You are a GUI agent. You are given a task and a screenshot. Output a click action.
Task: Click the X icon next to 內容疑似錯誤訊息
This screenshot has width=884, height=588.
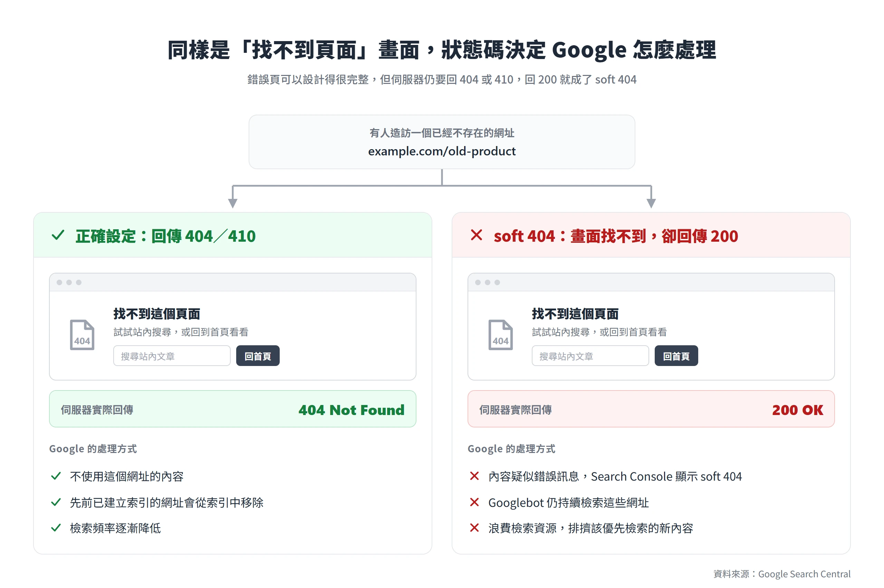click(x=474, y=476)
